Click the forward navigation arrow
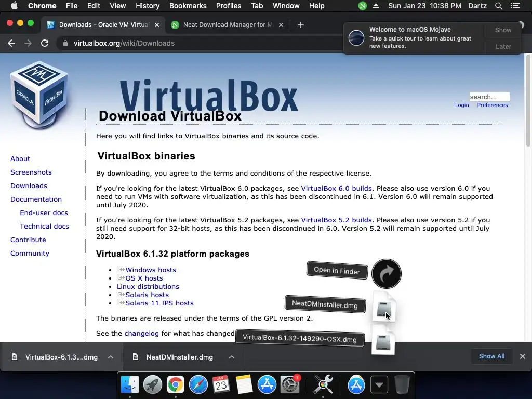The height and width of the screenshot is (399, 532). click(28, 43)
